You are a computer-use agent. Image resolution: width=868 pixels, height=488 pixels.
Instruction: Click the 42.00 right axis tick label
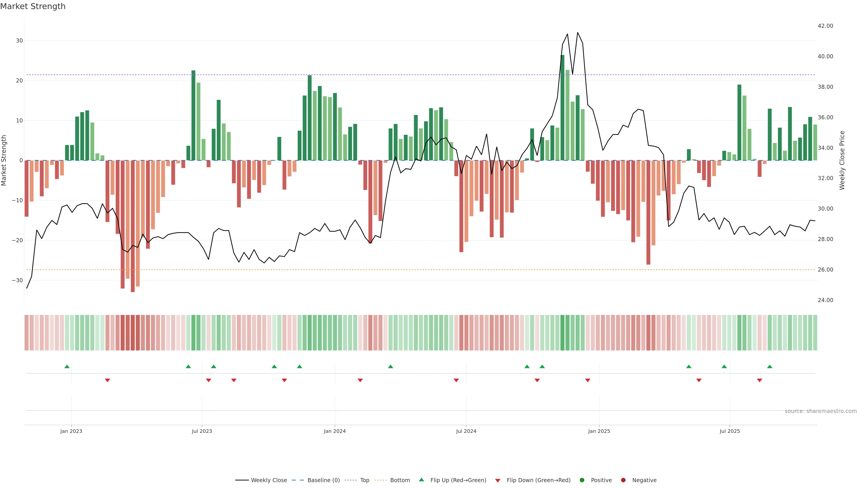[825, 26]
